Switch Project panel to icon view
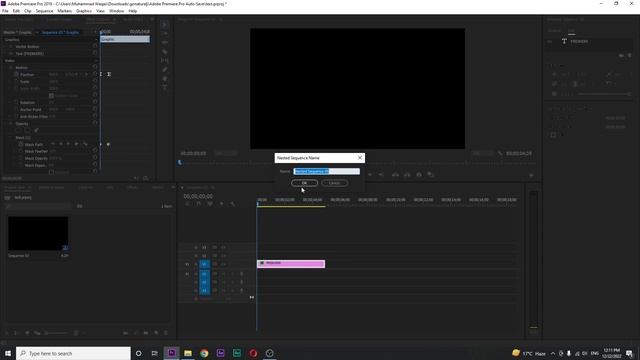Viewport: 640px width, 360px height. click(x=27, y=333)
